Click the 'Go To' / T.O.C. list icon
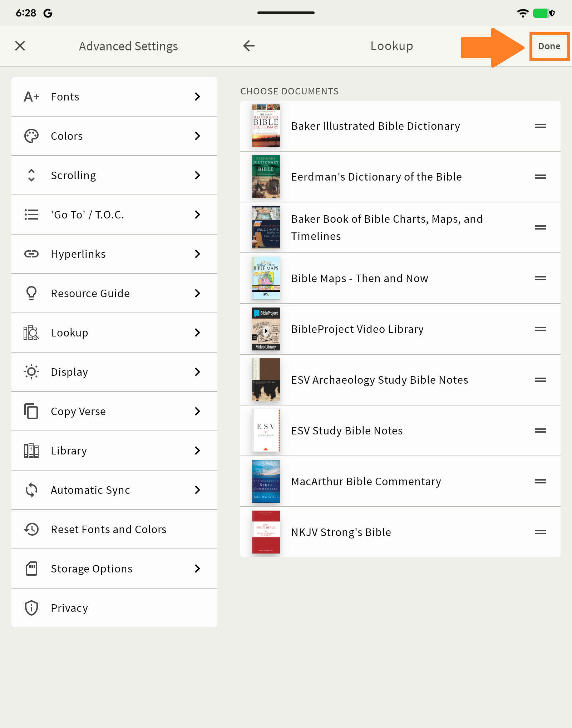The height and width of the screenshot is (728, 572). [31, 215]
